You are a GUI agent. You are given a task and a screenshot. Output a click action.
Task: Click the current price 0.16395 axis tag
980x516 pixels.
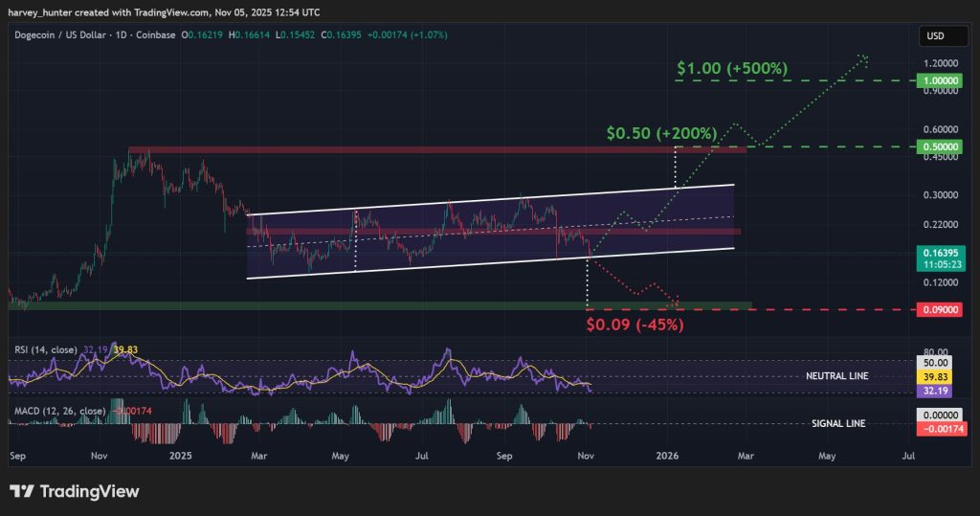click(x=942, y=251)
